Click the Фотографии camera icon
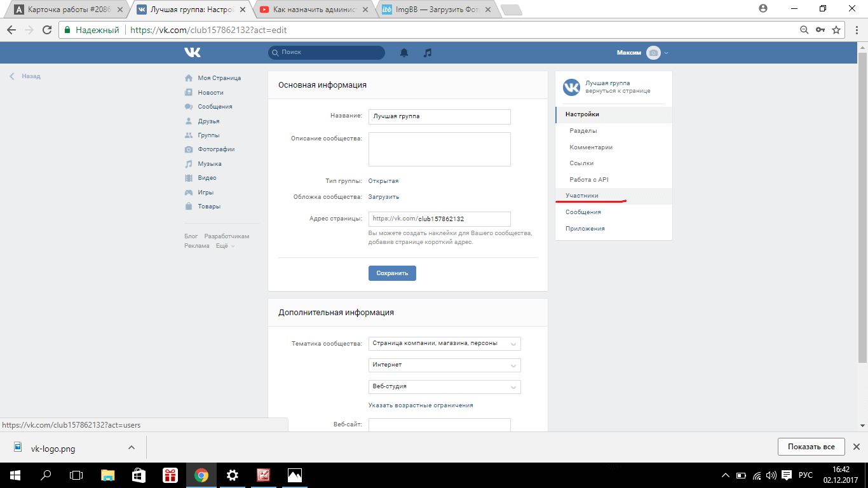The width and height of the screenshot is (868, 488). click(x=189, y=149)
